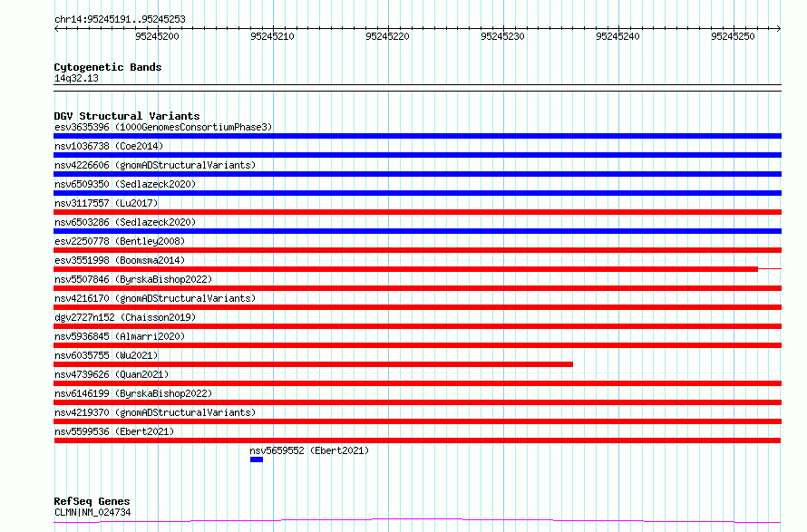Image resolution: width=807 pixels, height=532 pixels.
Task: Select the red bar under dgv2727n152
Action: pyautogui.click(x=417, y=326)
